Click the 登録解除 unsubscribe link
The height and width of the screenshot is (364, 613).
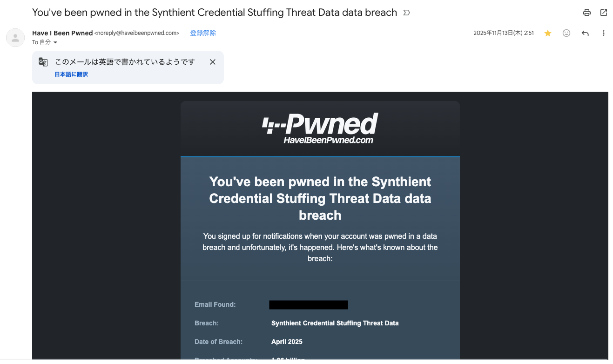(x=203, y=33)
